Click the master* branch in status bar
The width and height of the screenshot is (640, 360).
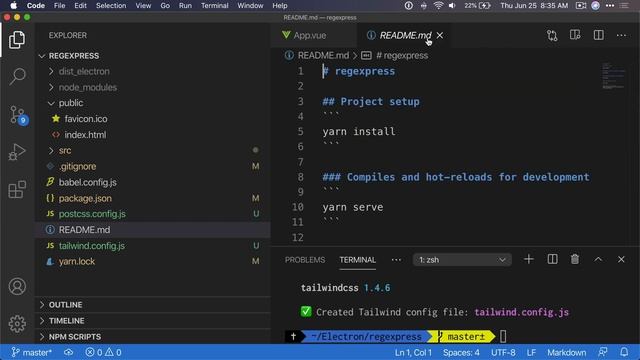(x=31, y=352)
